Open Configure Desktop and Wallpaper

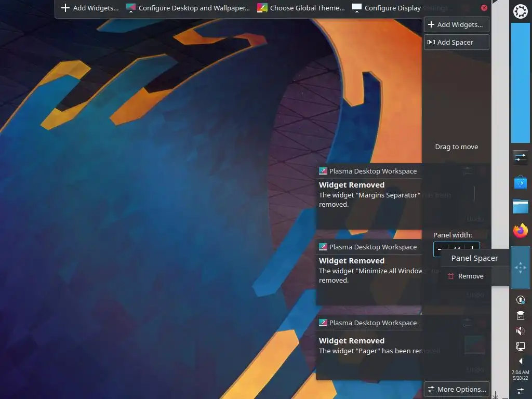tap(188, 8)
